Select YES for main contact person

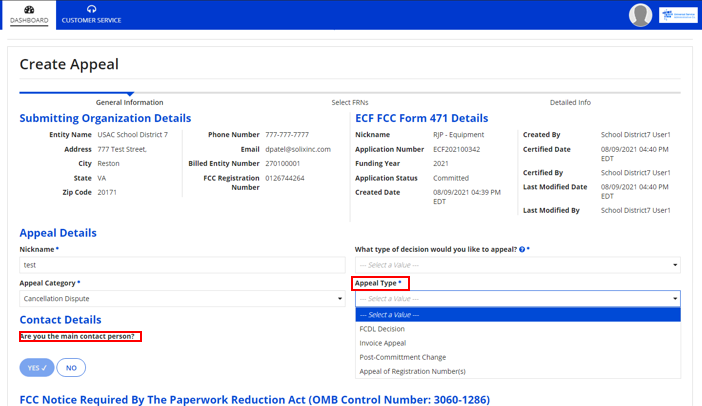click(37, 368)
